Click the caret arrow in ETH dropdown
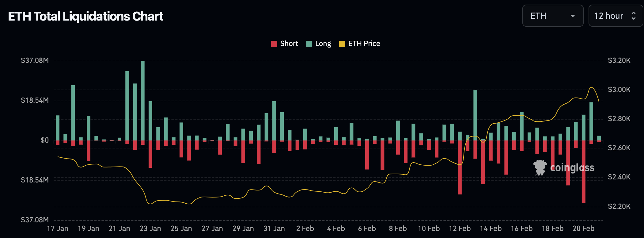This screenshot has height=238, width=644. tap(573, 16)
